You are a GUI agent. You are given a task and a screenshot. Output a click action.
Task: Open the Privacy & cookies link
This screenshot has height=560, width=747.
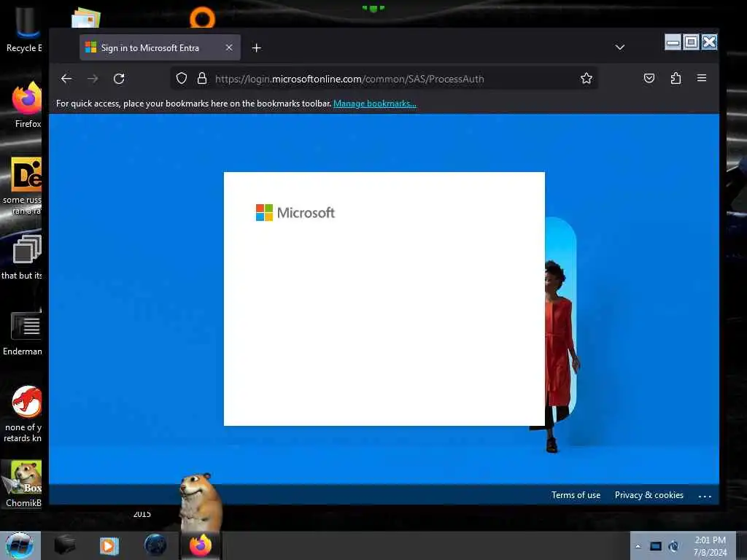pyautogui.click(x=649, y=495)
